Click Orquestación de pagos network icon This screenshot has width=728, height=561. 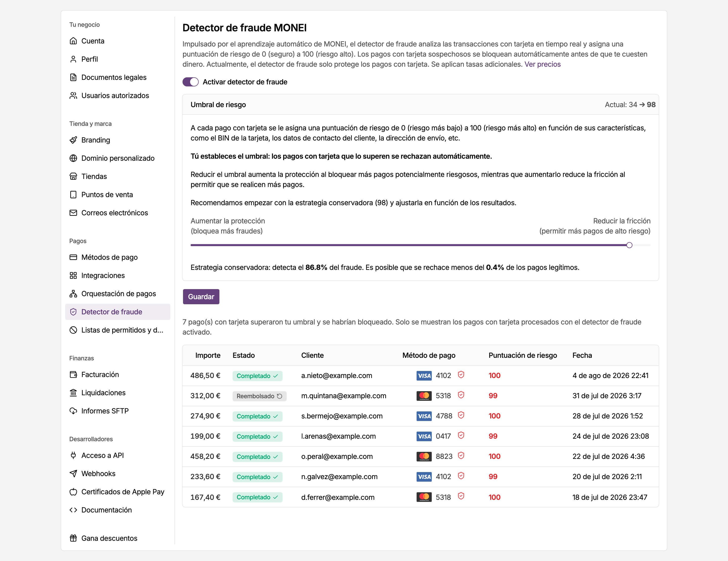coord(73,293)
